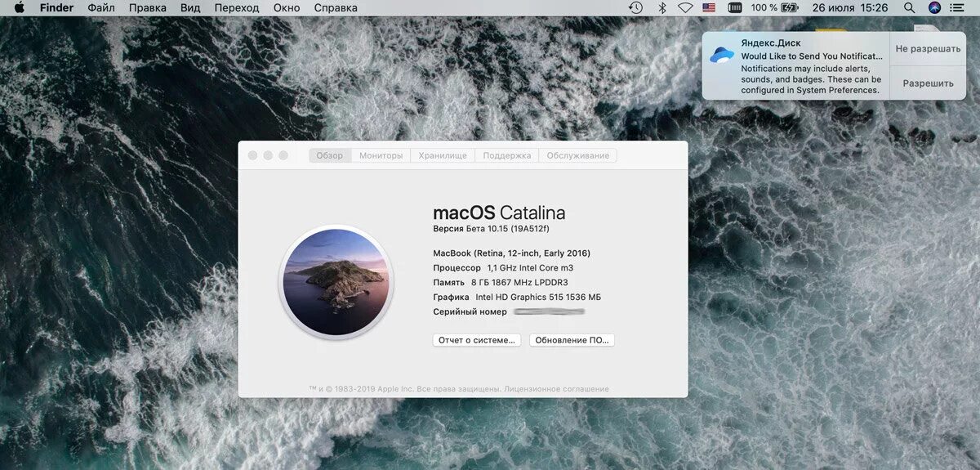Deny notifications with Не разрешать
980x470 pixels.
point(928,49)
